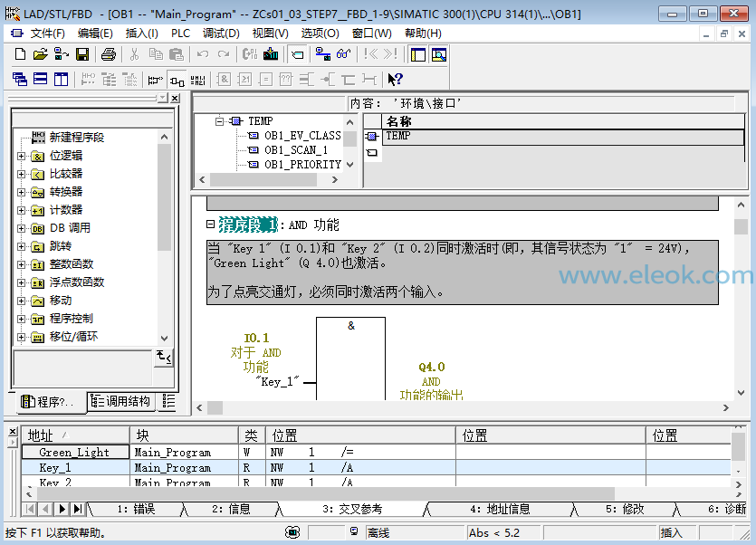The image size is (756, 545).
Task: Select the 新建程序段 item in the element tree
Action: 77,138
